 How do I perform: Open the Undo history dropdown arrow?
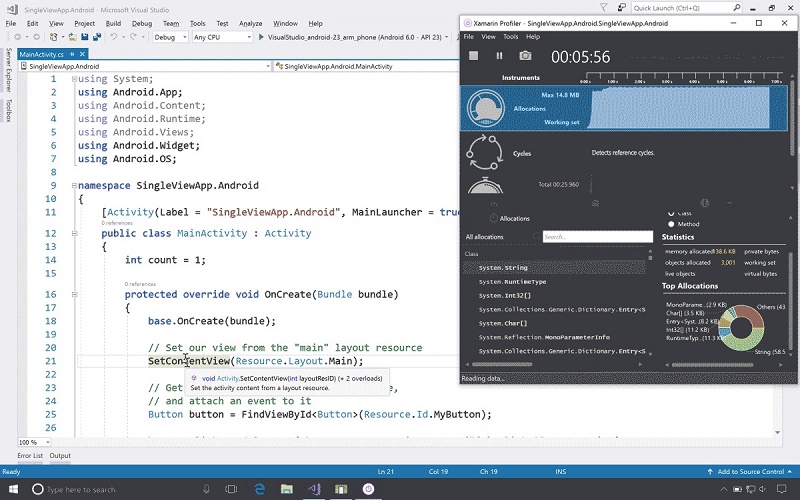(x=123, y=37)
